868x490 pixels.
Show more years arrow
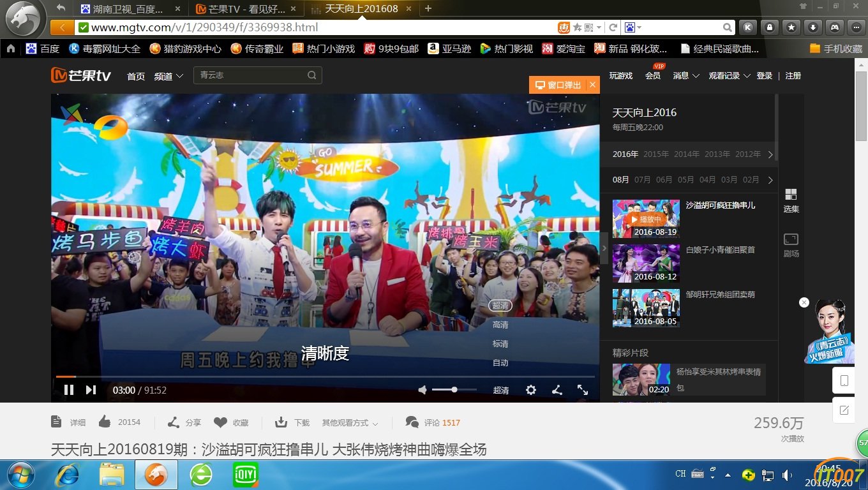770,154
